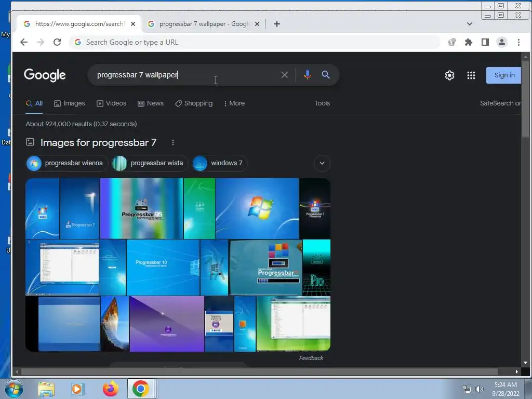Open a new tab with the plus button
Screen dimensions: 532x399
click(277, 24)
